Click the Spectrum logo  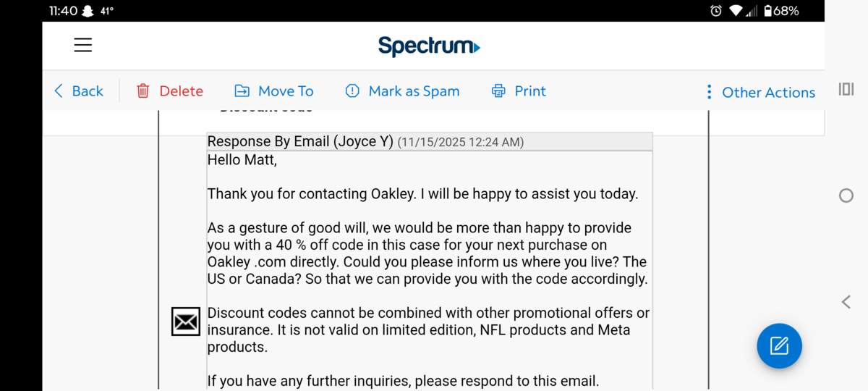point(429,46)
